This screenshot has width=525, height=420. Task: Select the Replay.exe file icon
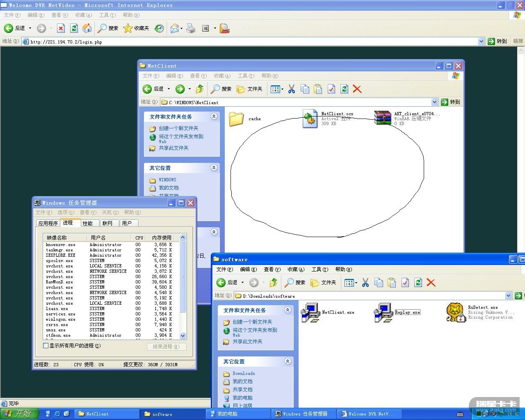[384, 313]
